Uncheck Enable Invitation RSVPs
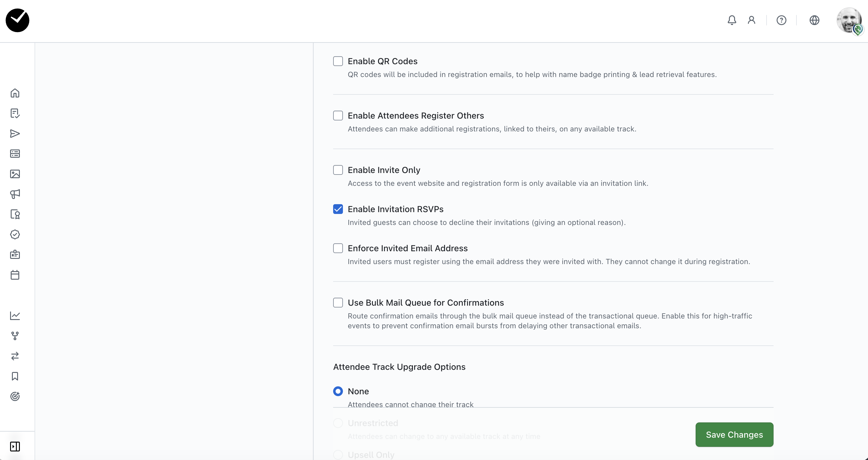 338,209
